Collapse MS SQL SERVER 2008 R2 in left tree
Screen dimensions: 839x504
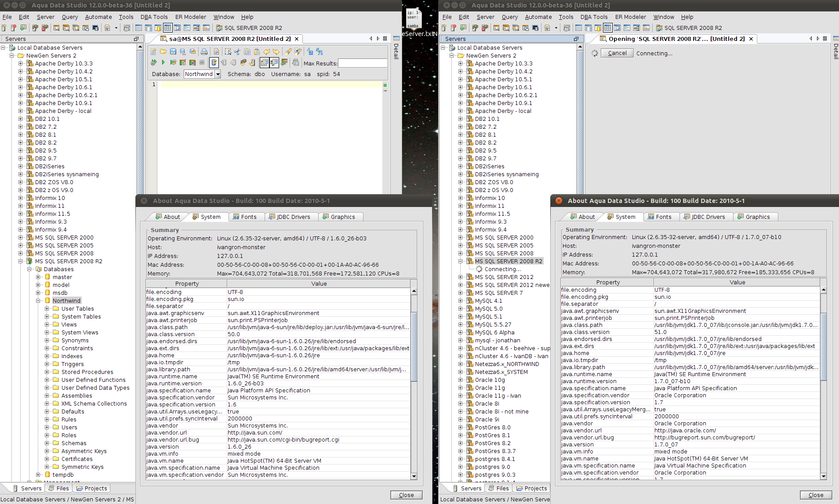[x=21, y=261]
